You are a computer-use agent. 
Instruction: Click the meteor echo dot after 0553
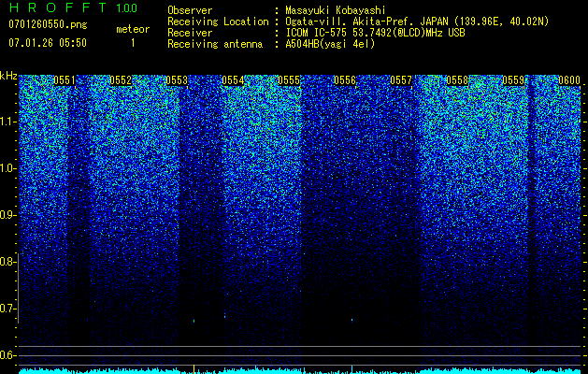point(194,321)
